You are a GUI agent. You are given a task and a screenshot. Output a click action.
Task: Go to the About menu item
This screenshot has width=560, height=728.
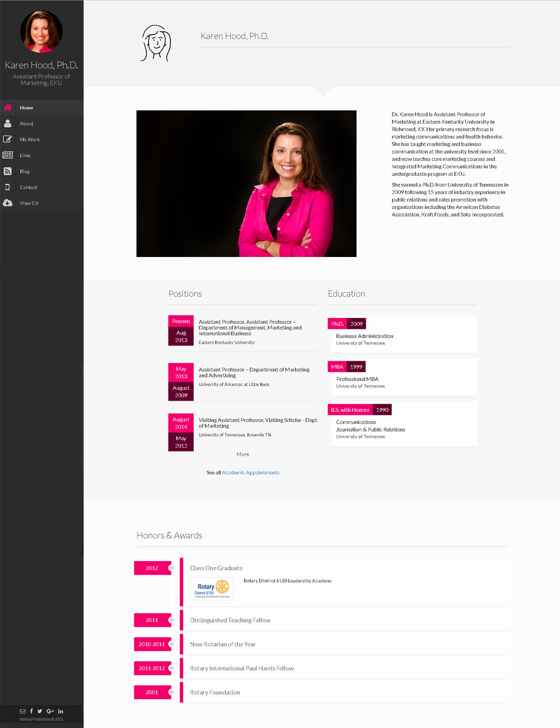click(26, 124)
